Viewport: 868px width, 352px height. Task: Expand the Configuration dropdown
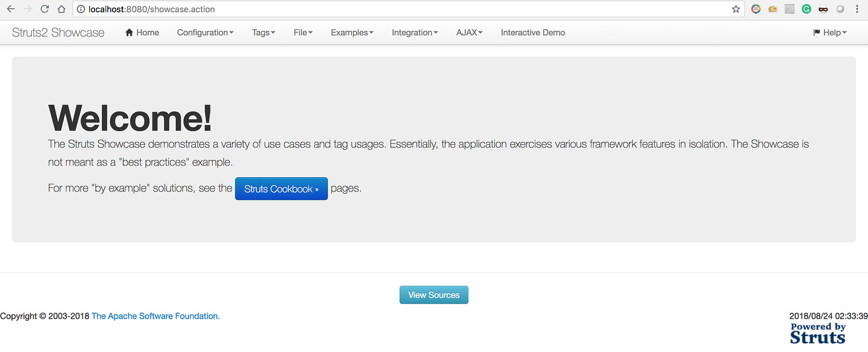[205, 33]
